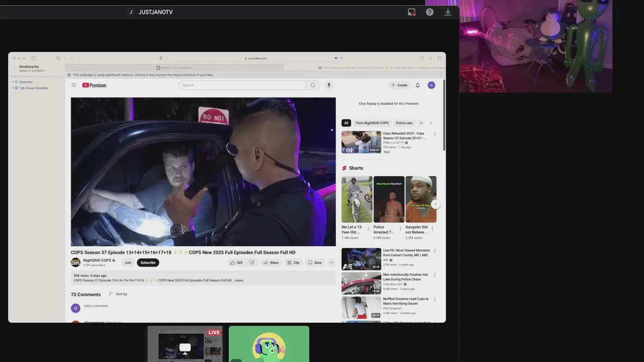
Task: Open options for Man Intentionally Crashes video
Action: (435, 275)
